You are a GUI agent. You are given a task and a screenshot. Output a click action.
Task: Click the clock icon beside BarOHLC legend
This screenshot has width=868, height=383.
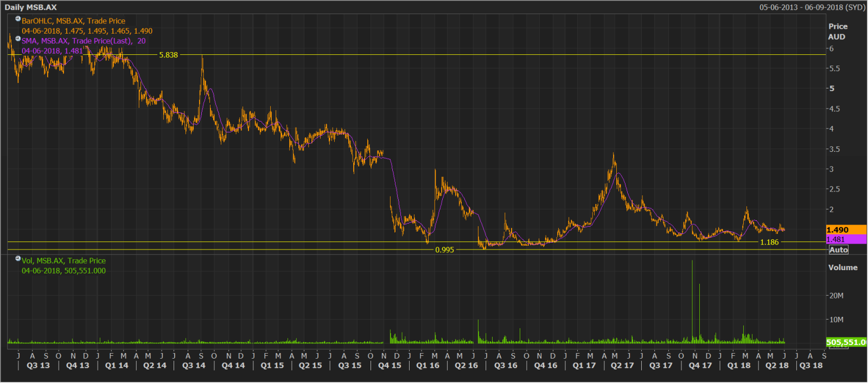18,19
